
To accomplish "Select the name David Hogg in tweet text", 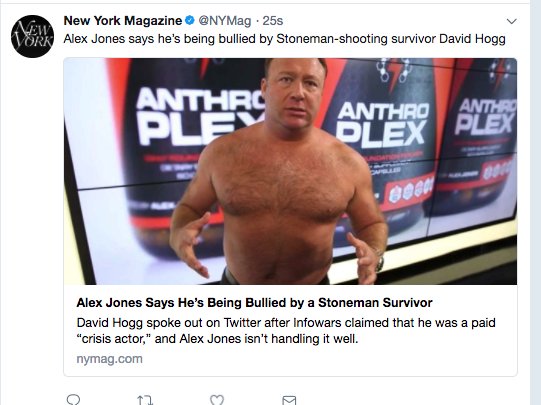I will (x=472, y=39).
